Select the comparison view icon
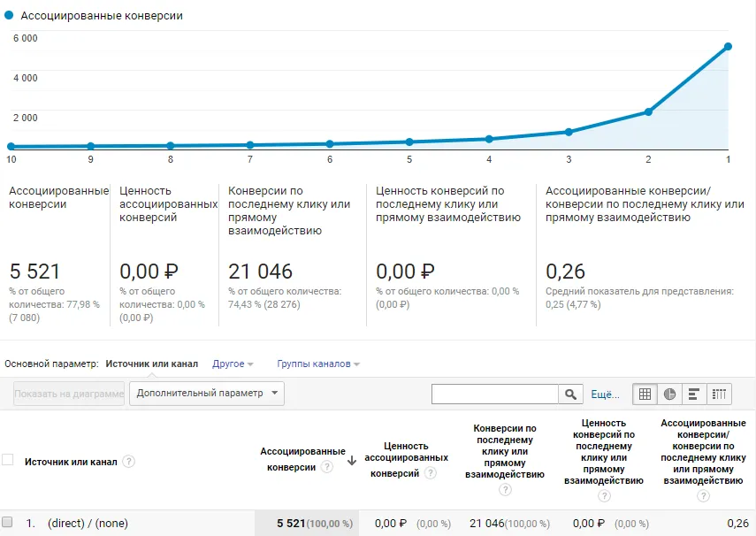This screenshot has height=536, width=756. (x=719, y=394)
